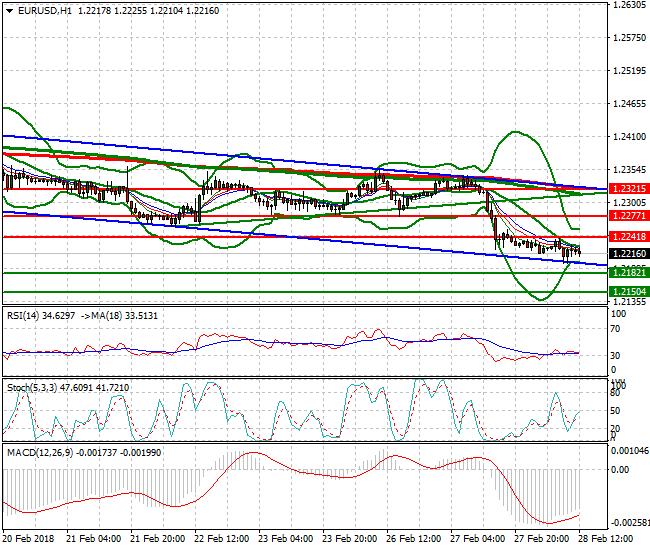The width and height of the screenshot is (650, 550).
Task: Click the MACD 0.00 scale value
Action: point(620,470)
